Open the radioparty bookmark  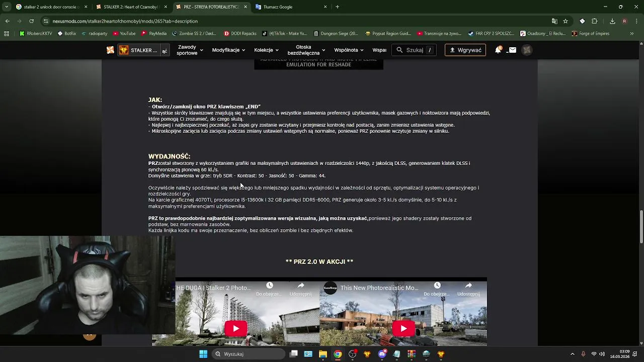point(94,34)
